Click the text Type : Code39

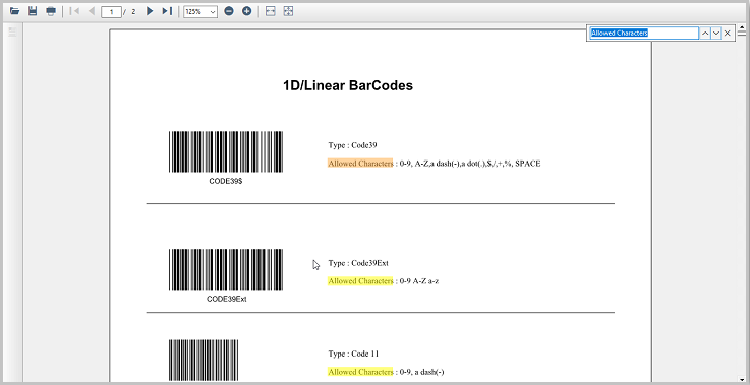coord(353,145)
